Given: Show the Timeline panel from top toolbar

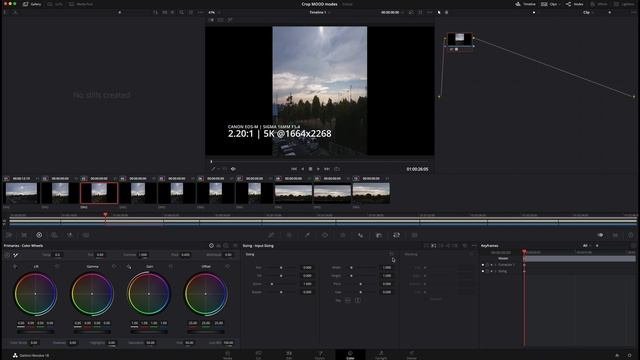Looking at the screenshot, I should 525,4.
